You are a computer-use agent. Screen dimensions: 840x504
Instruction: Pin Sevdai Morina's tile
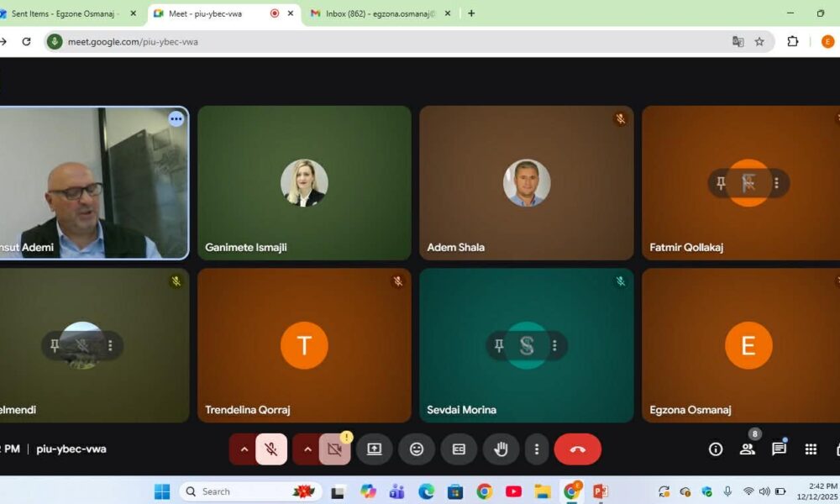pyautogui.click(x=499, y=345)
